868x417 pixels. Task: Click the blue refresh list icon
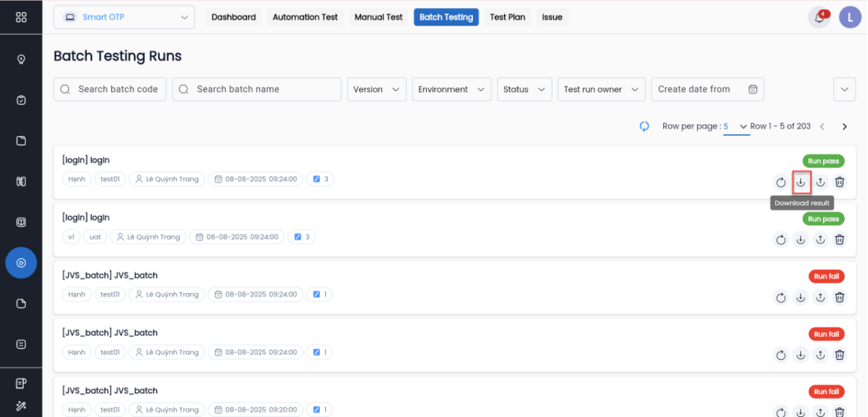(645, 126)
